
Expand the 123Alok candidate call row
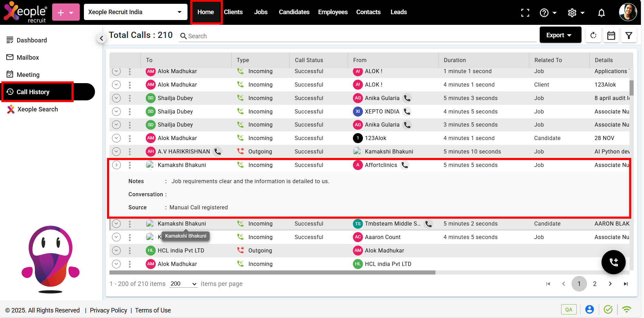tap(116, 138)
